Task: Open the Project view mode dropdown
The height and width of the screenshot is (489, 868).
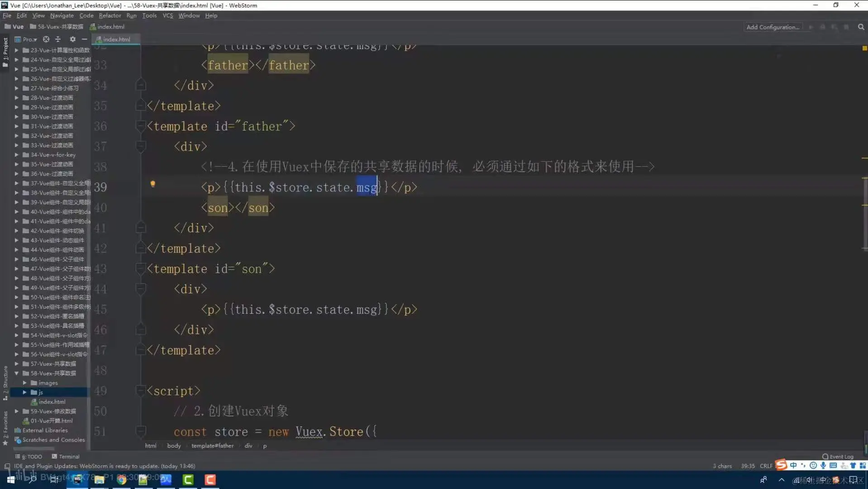Action: tap(29, 39)
